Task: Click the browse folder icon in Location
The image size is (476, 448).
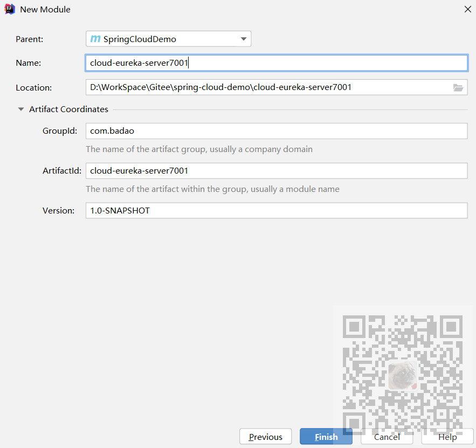Action: click(458, 87)
